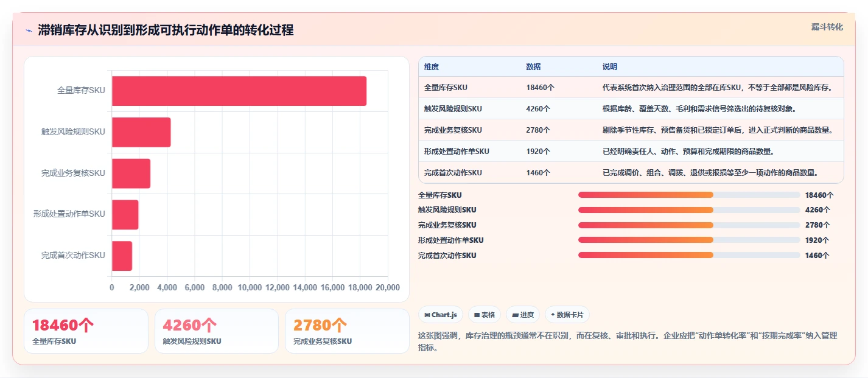Click the 完成首次动作SKU y-axis label in the chart
This screenshot has height=378, width=868.
coord(73,256)
